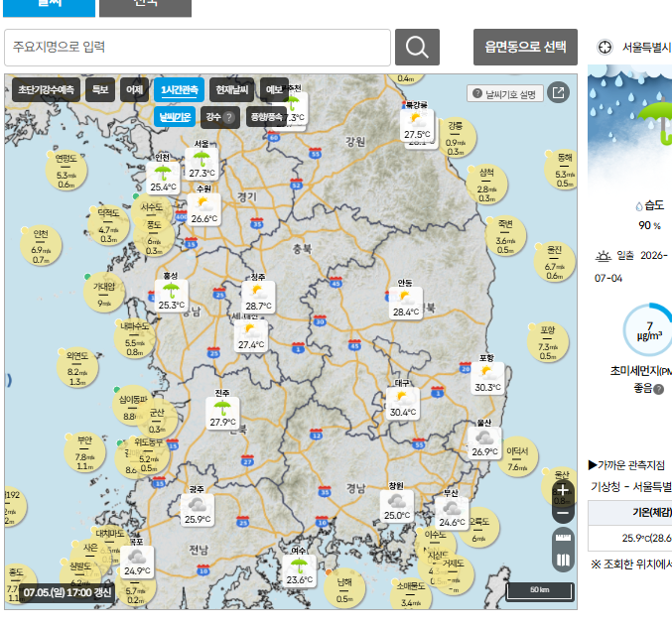Click the 덕적도 marine observation bubble

pyautogui.click(x=108, y=225)
